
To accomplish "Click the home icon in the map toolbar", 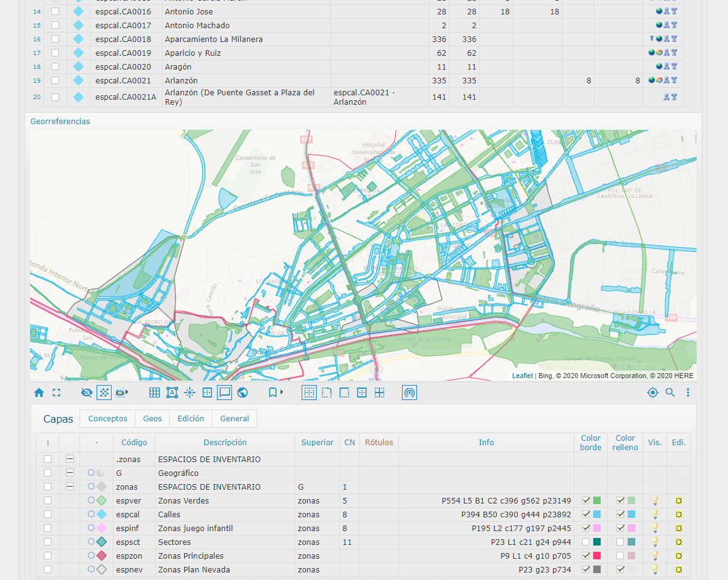I will 39,393.
